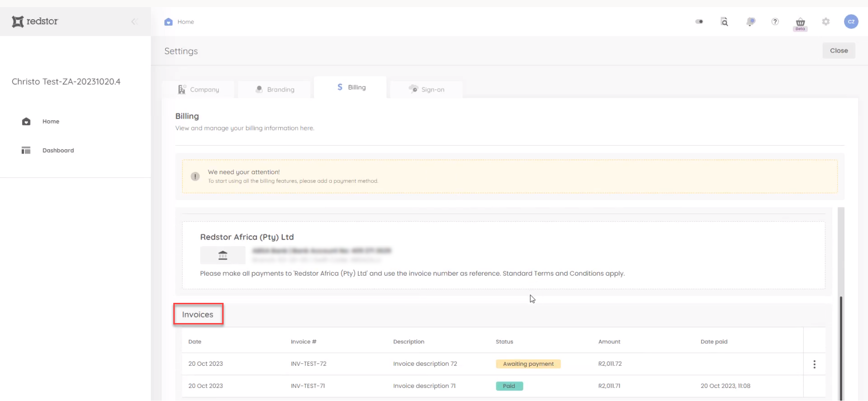Viewport: 868px width, 401px height.
Task: Close the Settings page
Action: (x=839, y=51)
